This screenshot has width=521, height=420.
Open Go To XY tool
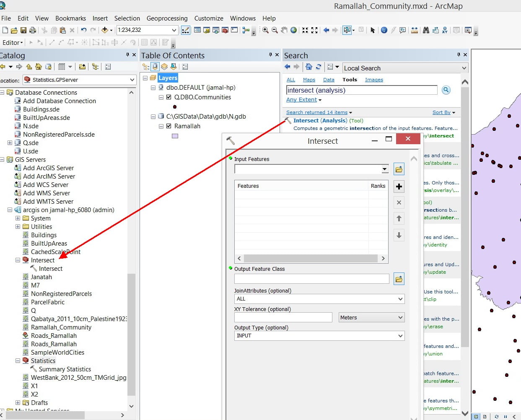(445, 30)
